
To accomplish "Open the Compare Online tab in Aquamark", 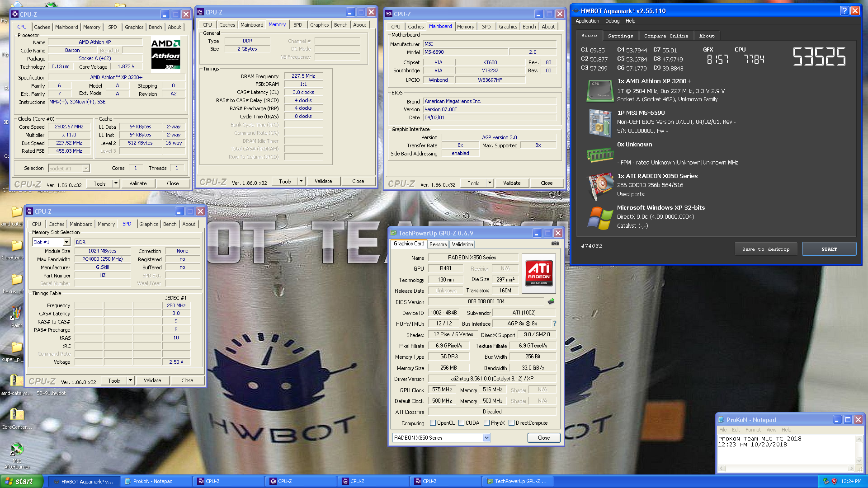I will point(666,36).
